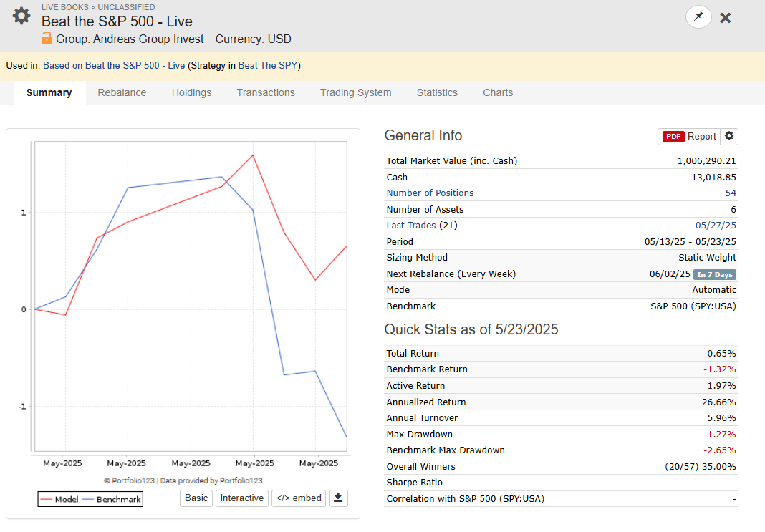765x532 pixels.
Task: Open the positions count 54 link
Action: coord(731,193)
